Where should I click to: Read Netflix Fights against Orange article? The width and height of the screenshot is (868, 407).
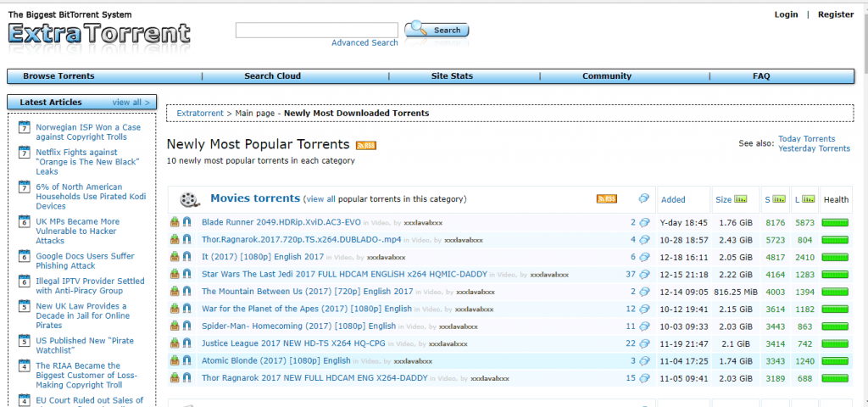[x=87, y=162]
